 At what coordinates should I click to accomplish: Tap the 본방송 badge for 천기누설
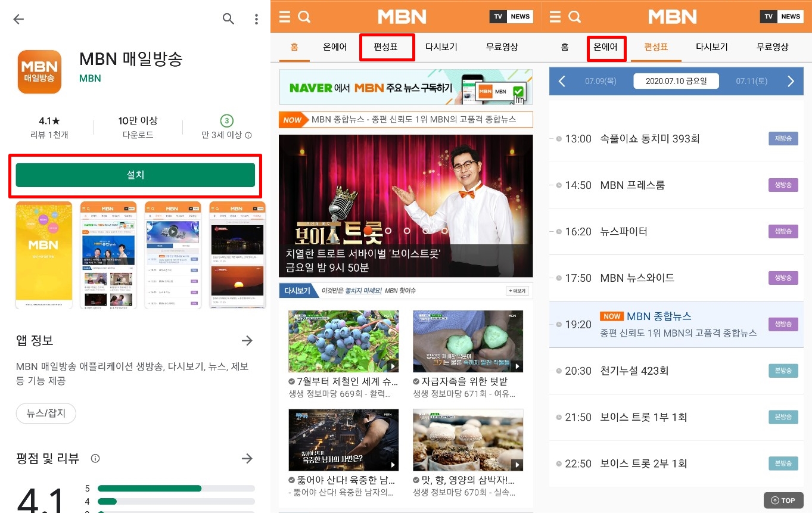(783, 371)
